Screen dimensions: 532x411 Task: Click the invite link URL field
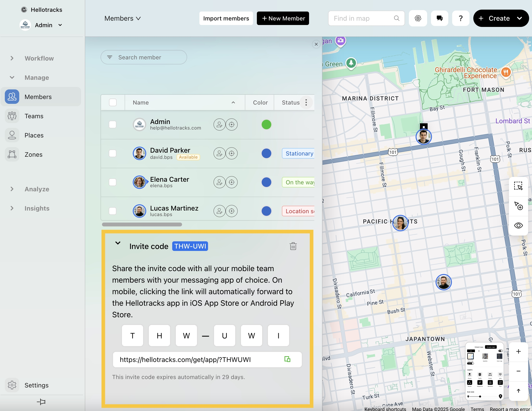click(x=207, y=360)
